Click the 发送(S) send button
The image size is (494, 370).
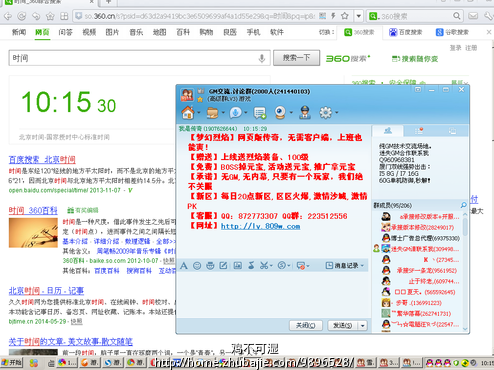pyautogui.click(x=343, y=325)
